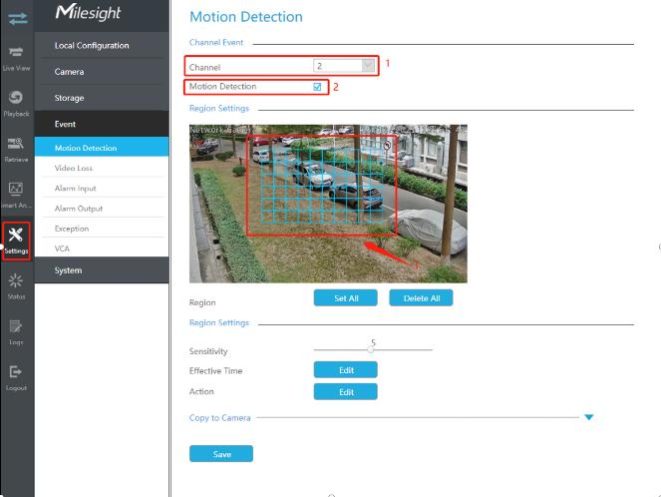Click the Delete All button
Viewport: 661px width, 497px height.
tap(421, 298)
